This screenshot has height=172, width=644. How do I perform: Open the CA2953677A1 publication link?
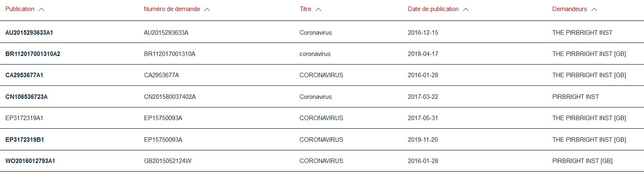(24, 75)
